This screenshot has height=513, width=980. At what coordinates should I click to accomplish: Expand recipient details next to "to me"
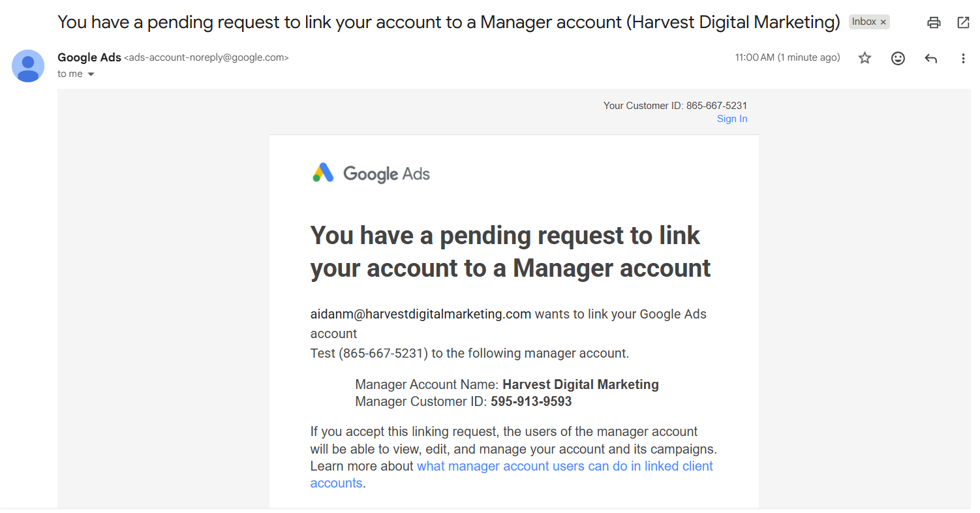click(91, 74)
